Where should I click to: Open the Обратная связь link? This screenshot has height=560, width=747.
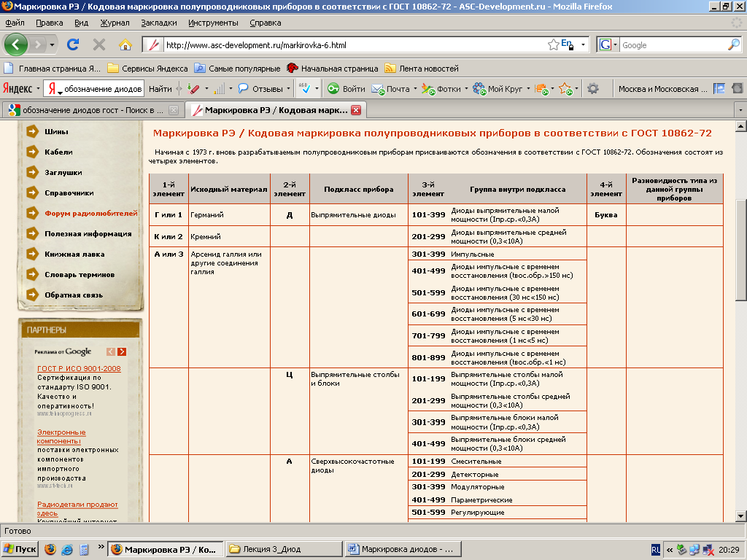(x=74, y=295)
